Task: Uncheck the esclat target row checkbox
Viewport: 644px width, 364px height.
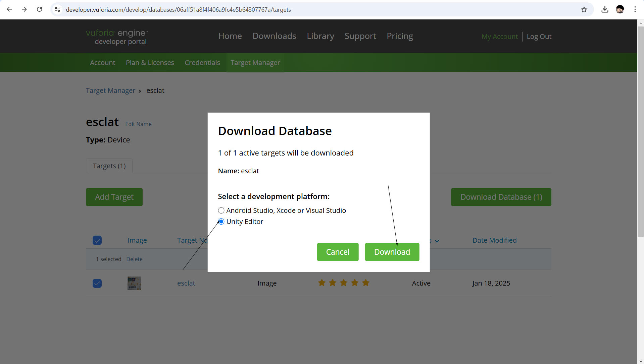Action: [97, 284]
